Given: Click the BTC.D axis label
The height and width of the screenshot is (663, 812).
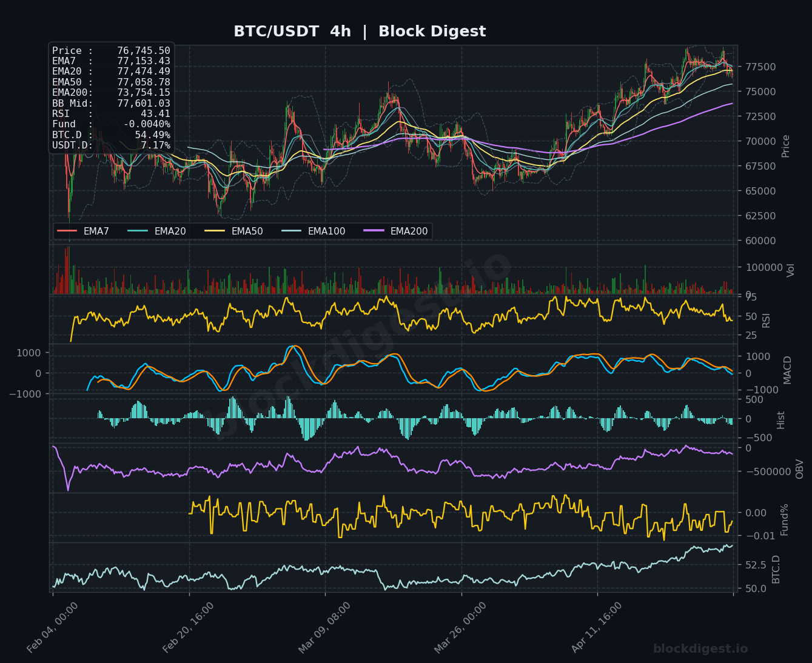Looking at the screenshot, I should 776,569.
